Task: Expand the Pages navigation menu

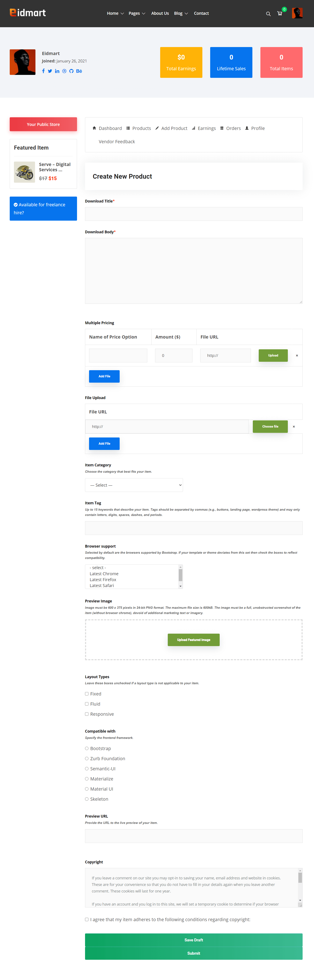Action: 134,13
